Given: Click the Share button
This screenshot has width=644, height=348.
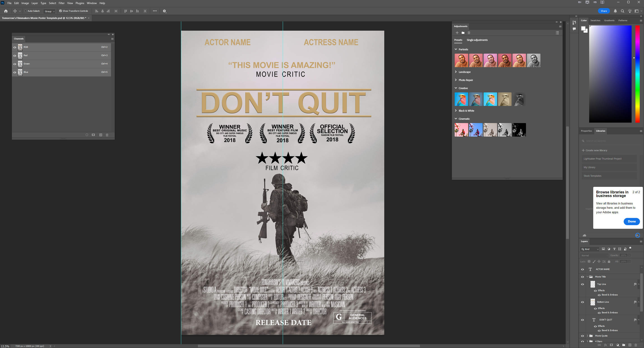Looking at the screenshot, I should (x=604, y=11).
